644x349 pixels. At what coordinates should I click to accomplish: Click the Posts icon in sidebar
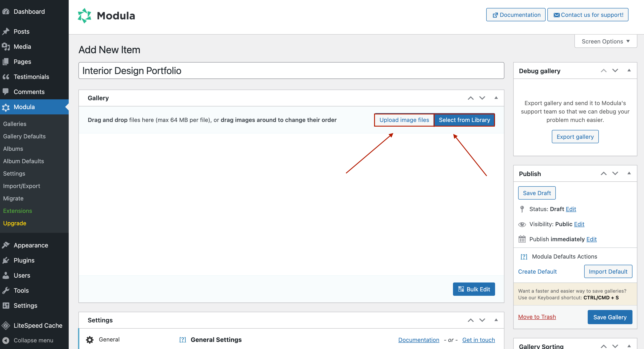(x=6, y=31)
